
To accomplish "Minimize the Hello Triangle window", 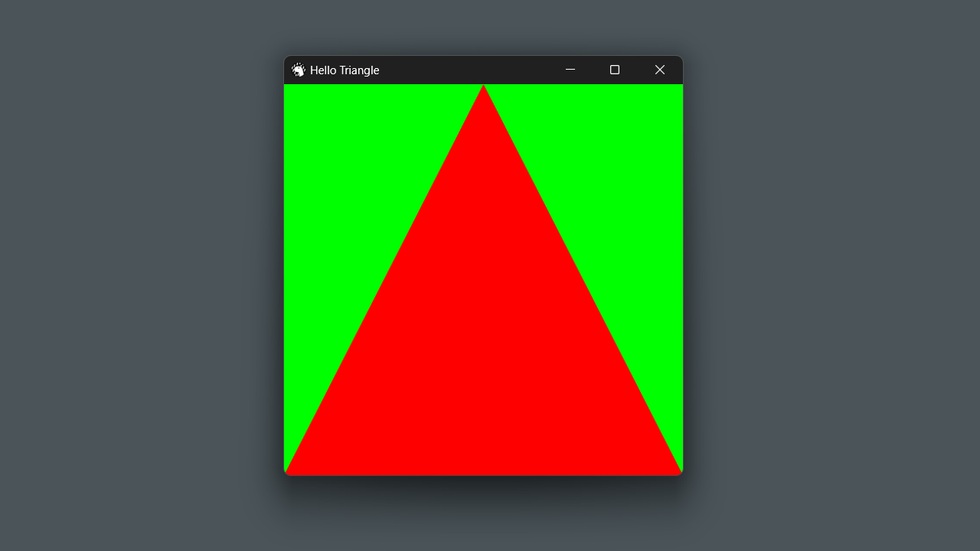I will tap(570, 70).
